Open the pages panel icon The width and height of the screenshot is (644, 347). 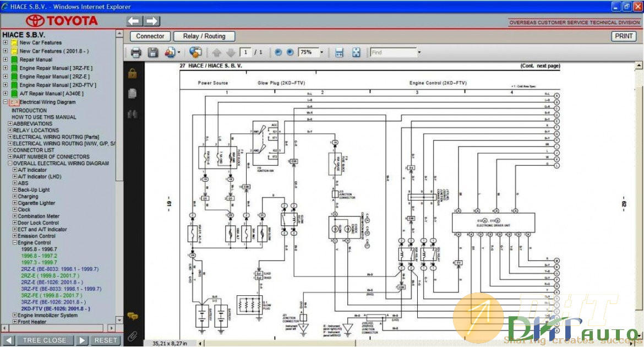click(x=132, y=94)
